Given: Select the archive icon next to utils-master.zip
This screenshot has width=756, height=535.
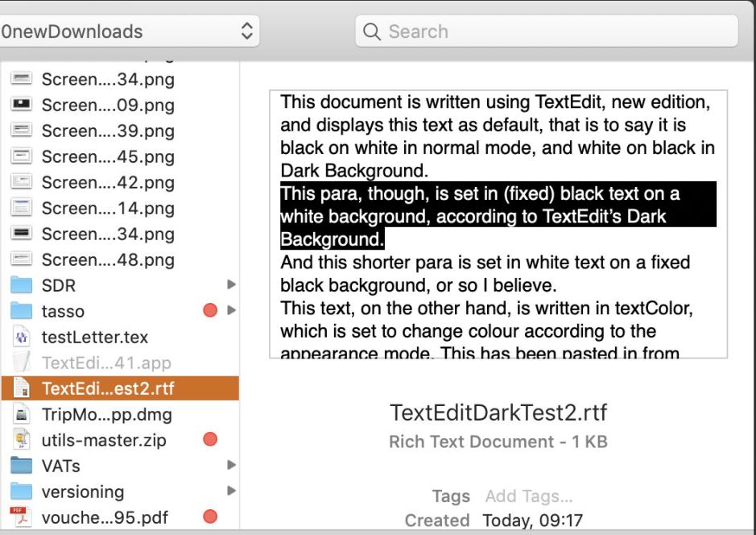Looking at the screenshot, I should point(23,440).
